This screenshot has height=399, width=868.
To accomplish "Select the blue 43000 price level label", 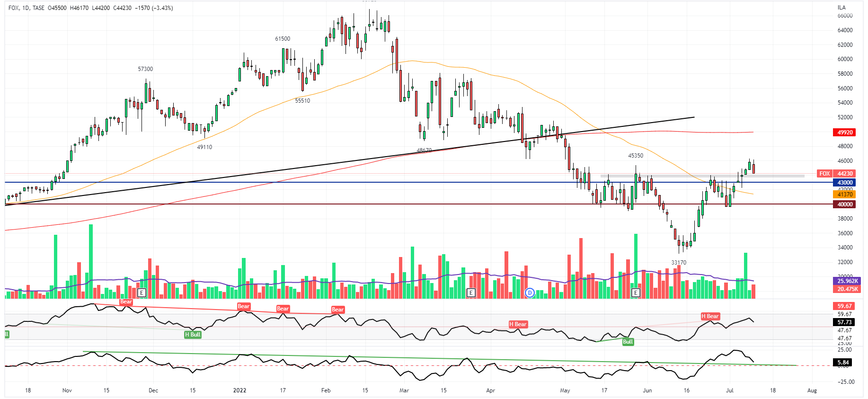I will [844, 183].
